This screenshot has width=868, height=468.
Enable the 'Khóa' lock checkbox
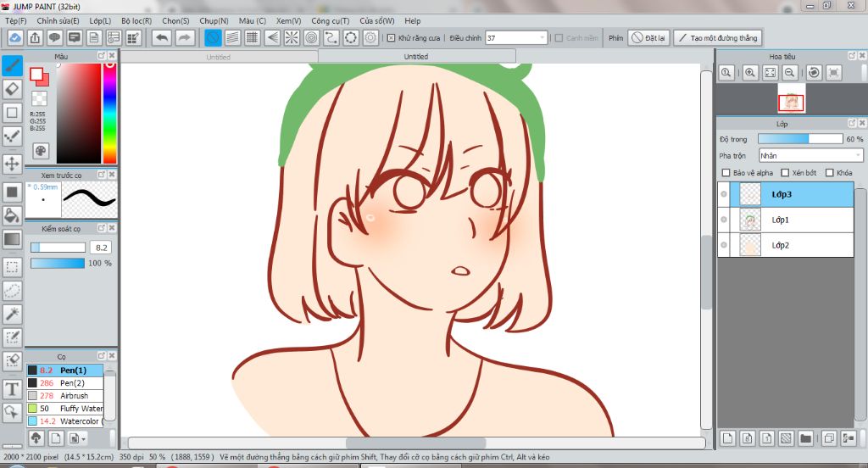(829, 173)
